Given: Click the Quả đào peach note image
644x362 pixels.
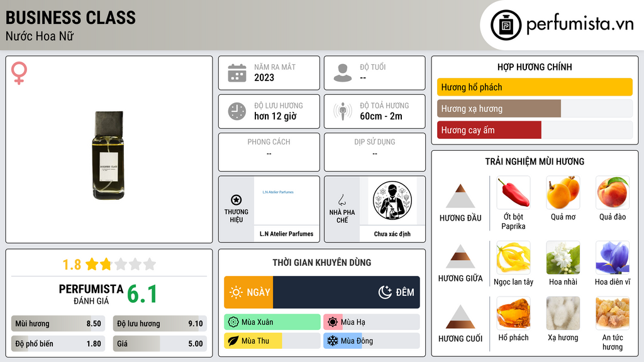Looking at the screenshot, I should coord(613,193).
